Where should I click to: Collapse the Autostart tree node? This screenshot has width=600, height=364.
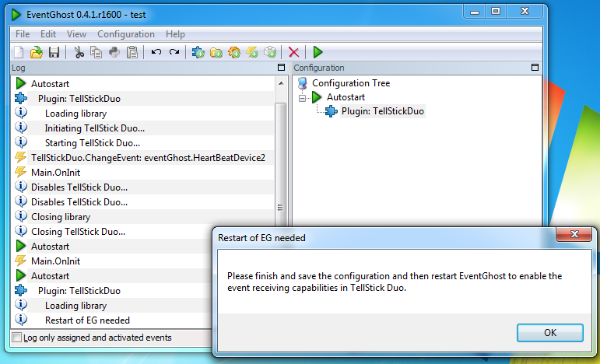click(302, 98)
